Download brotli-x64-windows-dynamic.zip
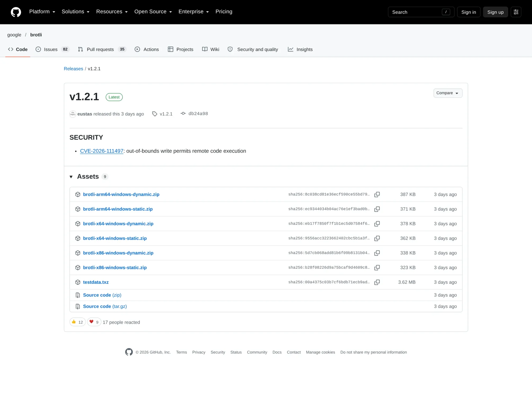This screenshot has width=532, height=399. pyautogui.click(x=118, y=224)
